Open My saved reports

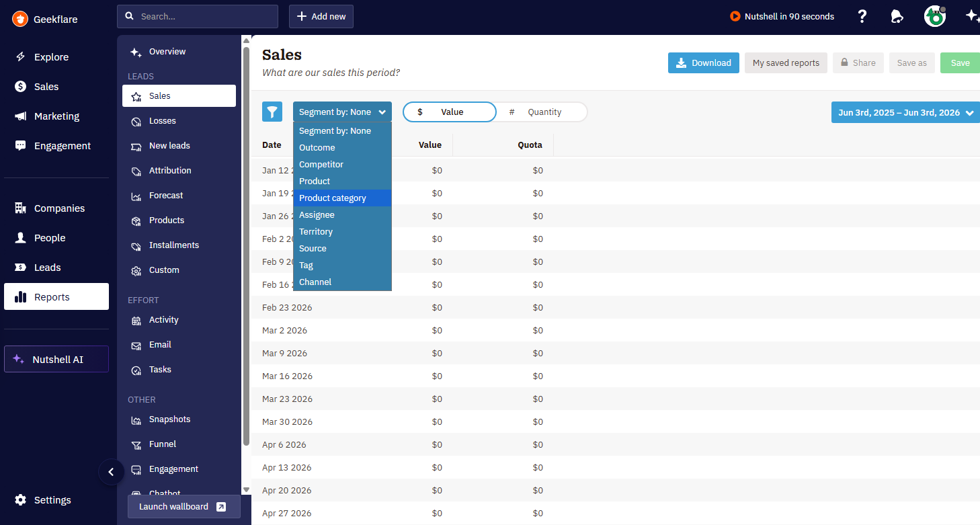(x=786, y=63)
